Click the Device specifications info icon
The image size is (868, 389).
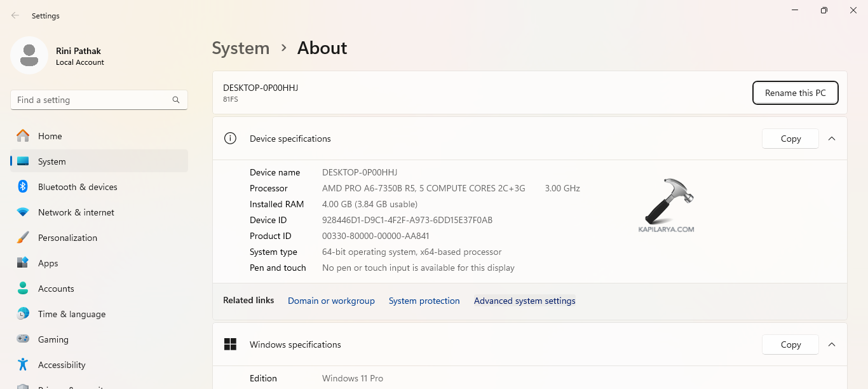(x=230, y=138)
